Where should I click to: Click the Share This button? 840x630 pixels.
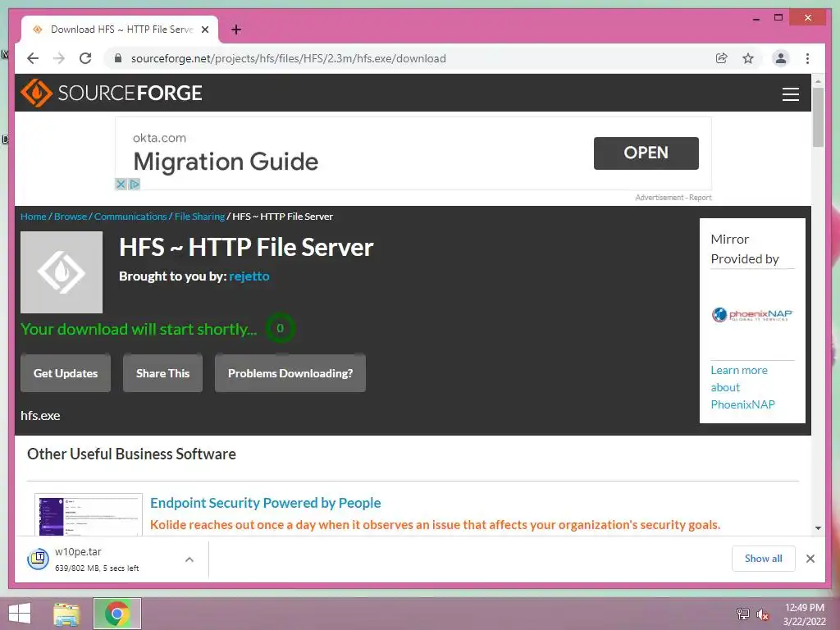[163, 373]
